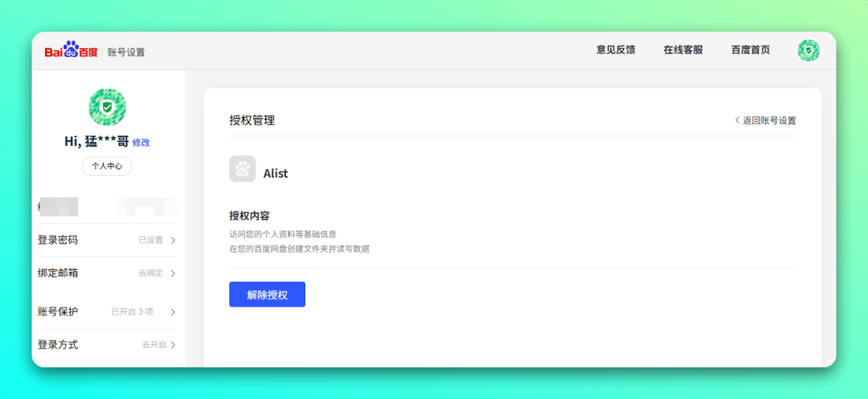Screen dimensions: 868x399
Task: Click 账号设置 header title
Action: coord(126,52)
